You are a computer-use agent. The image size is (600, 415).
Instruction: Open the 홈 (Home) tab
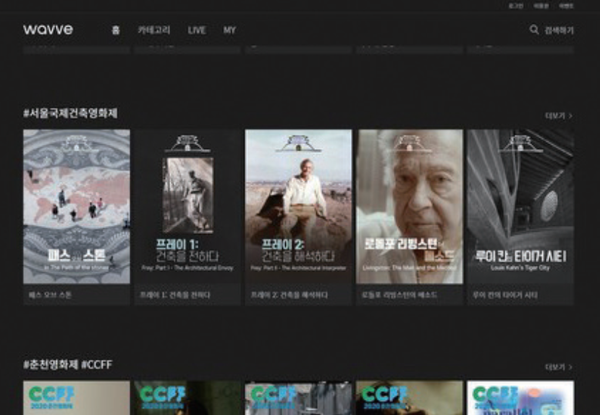click(x=114, y=30)
